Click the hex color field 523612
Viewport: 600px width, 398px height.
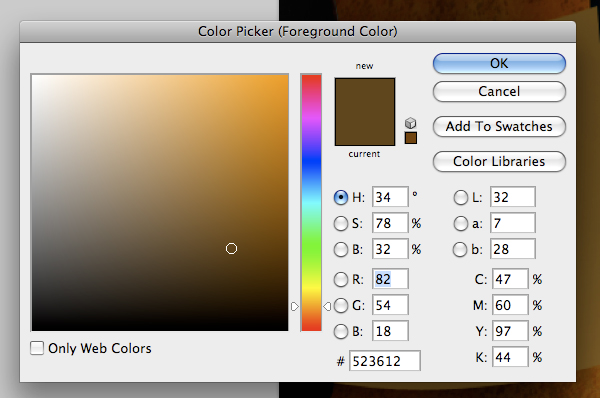point(385,361)
